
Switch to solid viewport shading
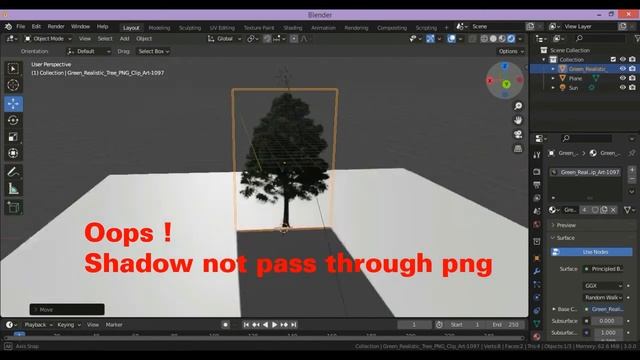tap(493, 39)
